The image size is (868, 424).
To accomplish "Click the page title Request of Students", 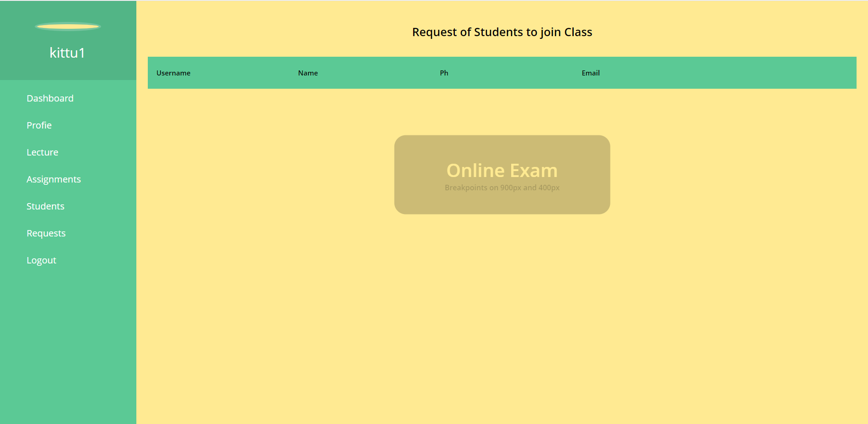I will (x=502, y=32).
